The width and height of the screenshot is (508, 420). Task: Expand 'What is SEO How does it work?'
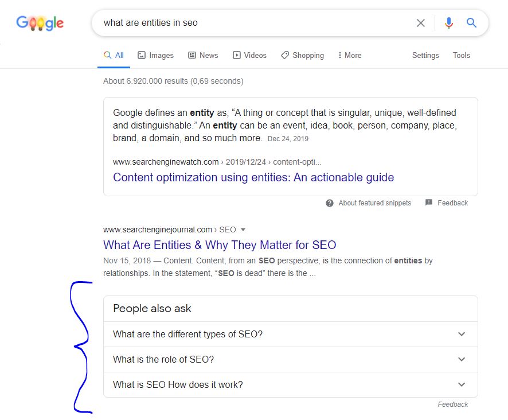(290, 384)
